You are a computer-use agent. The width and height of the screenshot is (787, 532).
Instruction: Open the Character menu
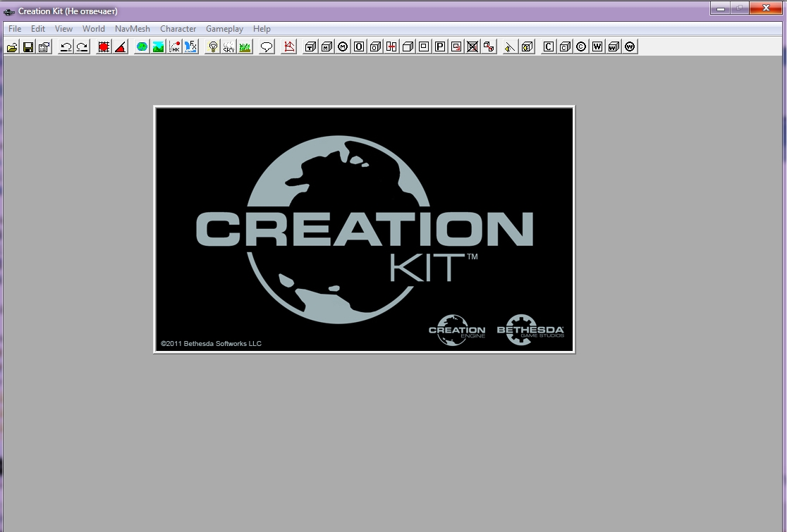tap(178, 29)
